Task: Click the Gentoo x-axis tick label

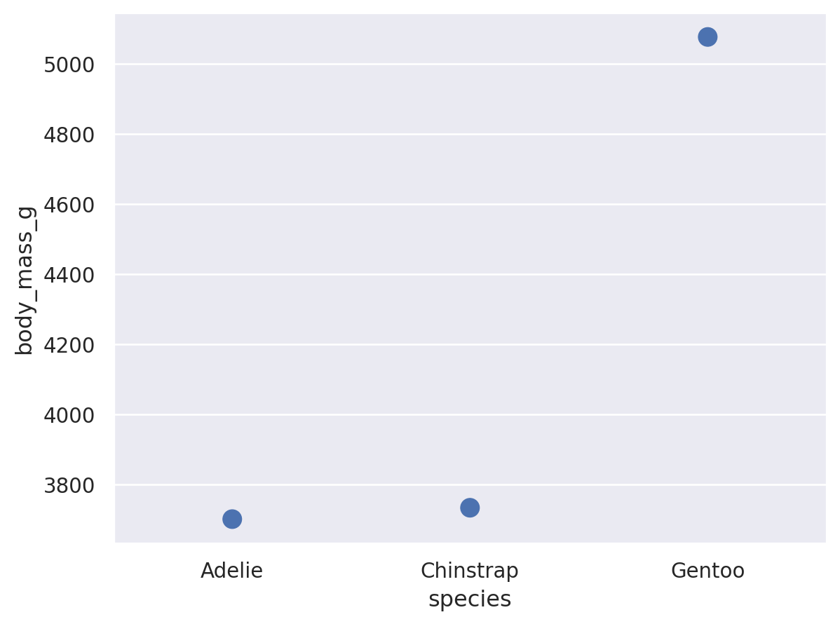Action: [x=707, y=571]
